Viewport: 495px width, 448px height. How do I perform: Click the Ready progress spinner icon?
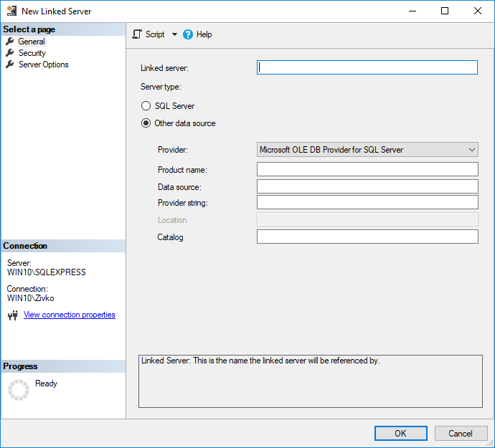(18, 390)
